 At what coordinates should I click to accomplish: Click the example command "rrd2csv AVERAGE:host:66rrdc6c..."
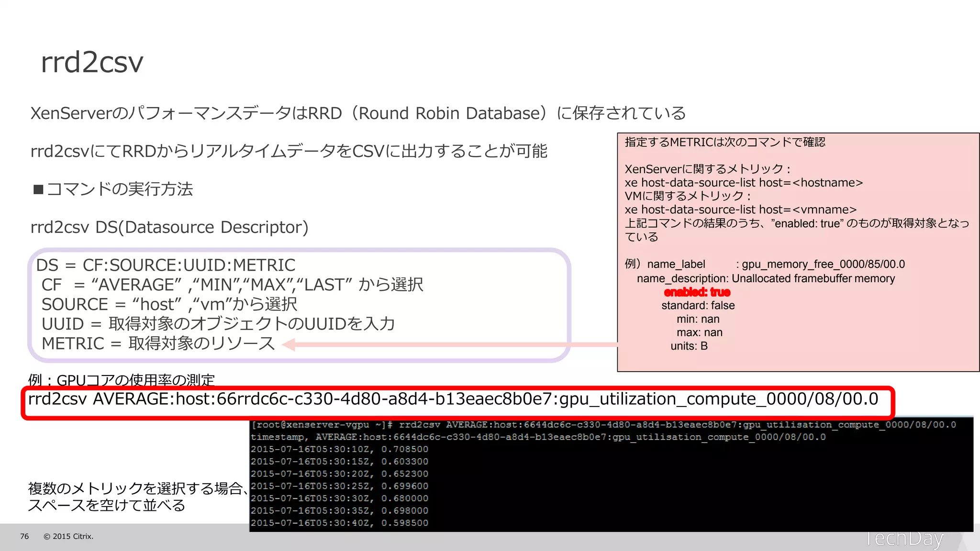pos(453,399)
